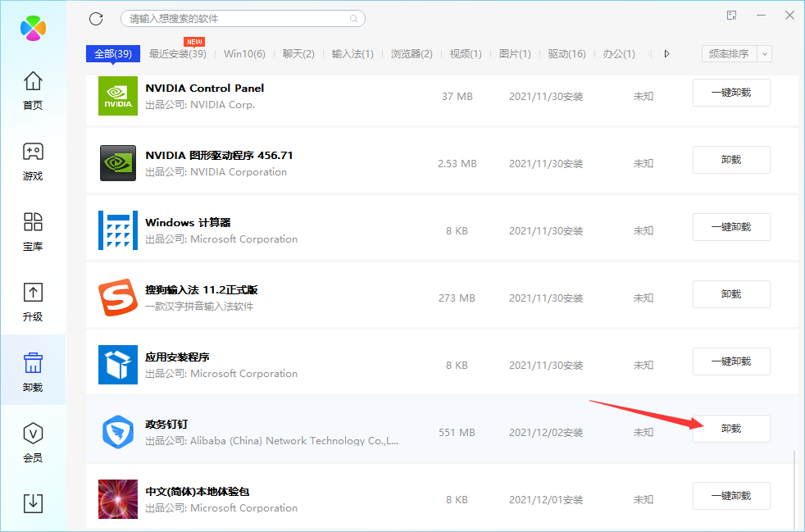Open the 浏览器(2) category tab
The height and width of the screenshot is (532, 805).
[x=412, y=54]
